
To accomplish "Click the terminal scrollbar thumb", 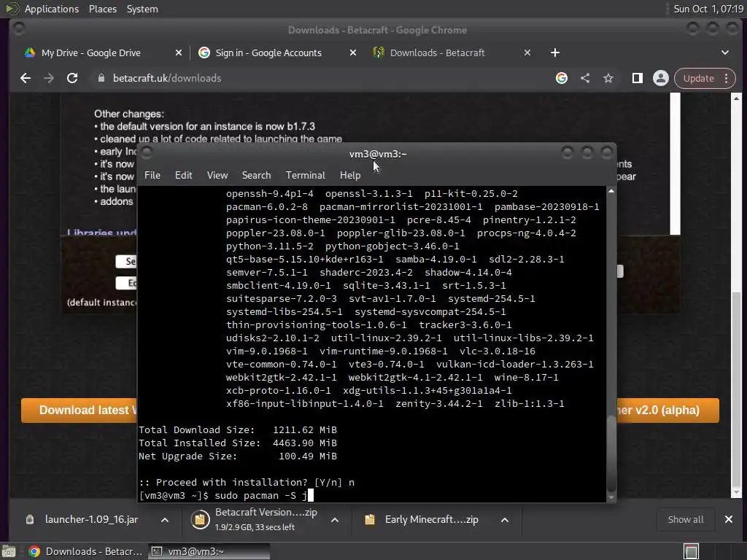I will pyautogui.click(x=611, y=454).
